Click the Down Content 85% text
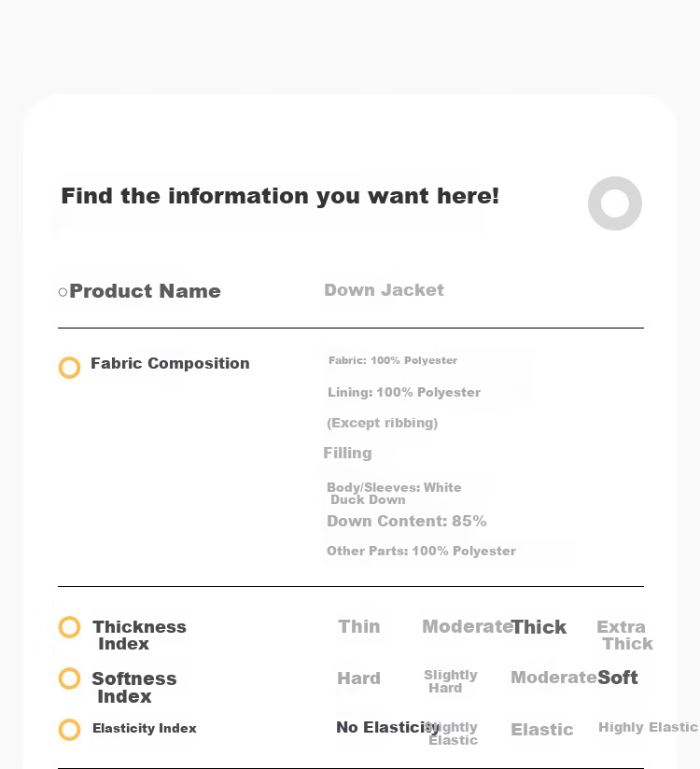Screen dimensions: 700x769 pos(407,521)
